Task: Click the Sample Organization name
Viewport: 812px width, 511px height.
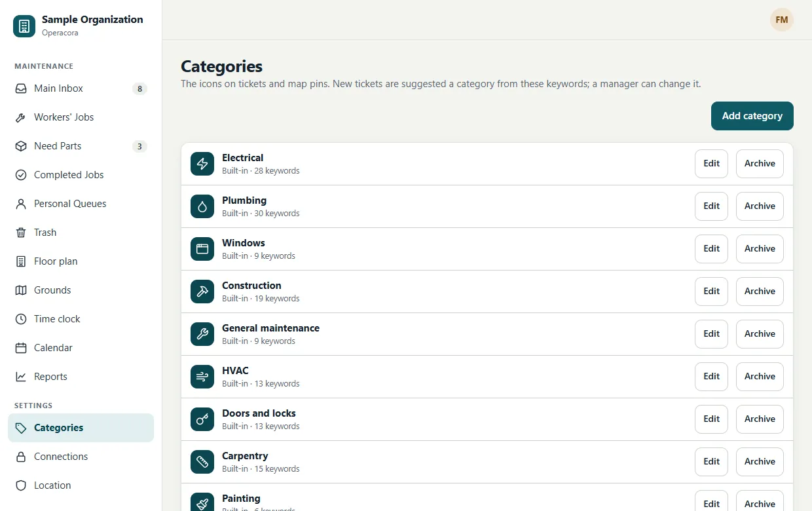Action: [x=92, y=20]
